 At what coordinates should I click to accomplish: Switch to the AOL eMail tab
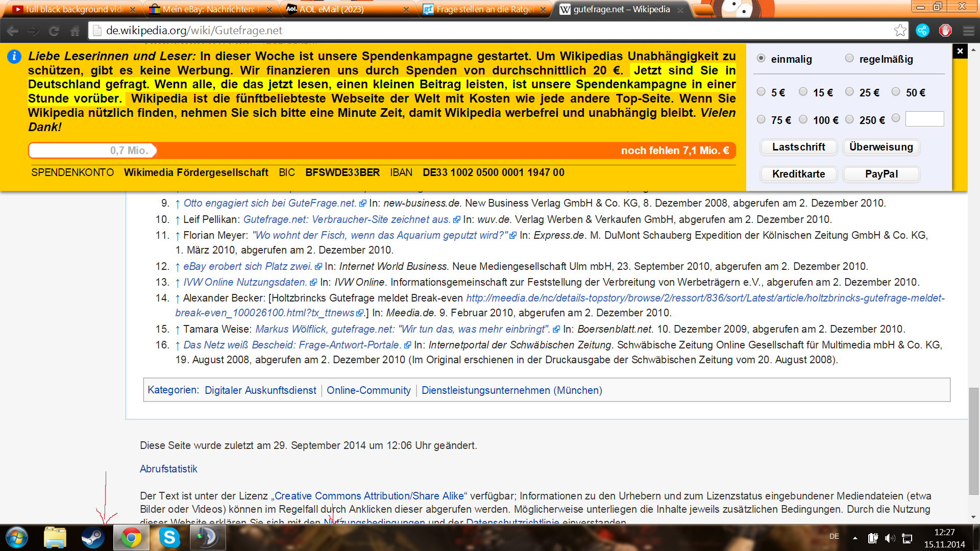pyautogui.click(x=332, y=9)
